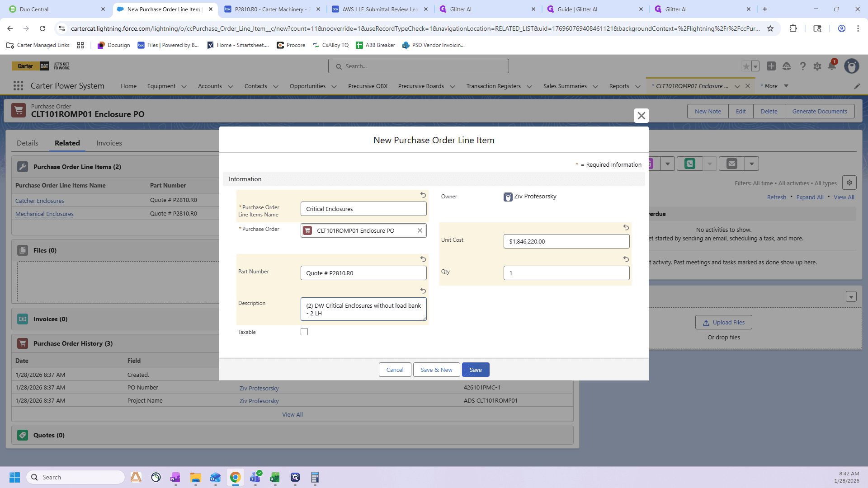Viewport: 868px width, 488px height.
Task: Toggle the Taxable checkbox
Action: pos(304,332)
